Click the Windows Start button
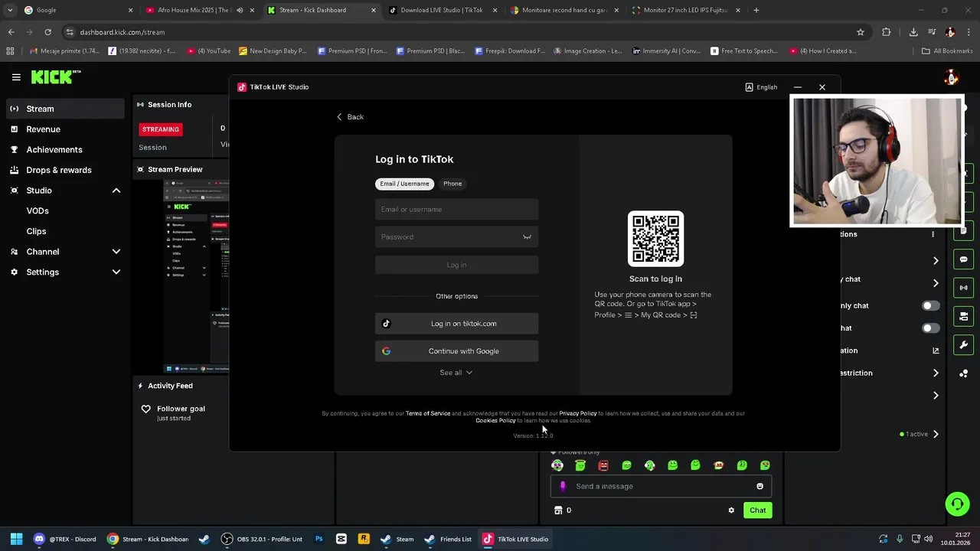The height and width of the screenshot is (551, 980). point(16,539)
